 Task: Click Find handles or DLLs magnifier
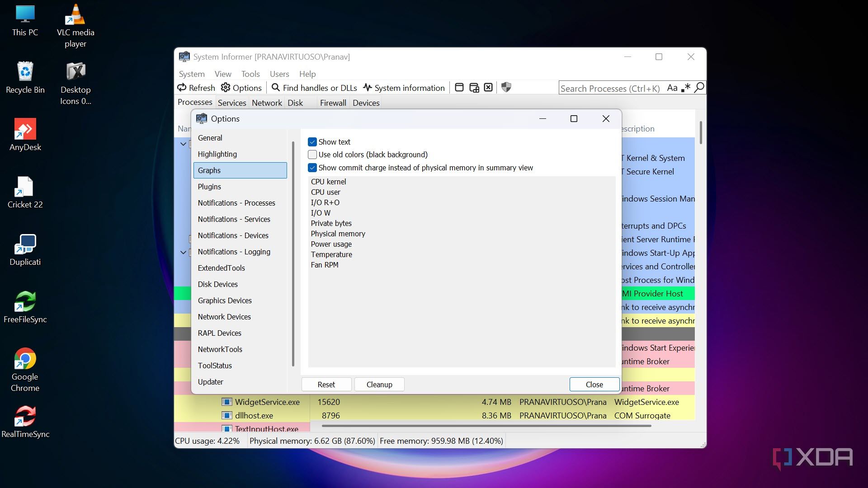tap(275, 88)
